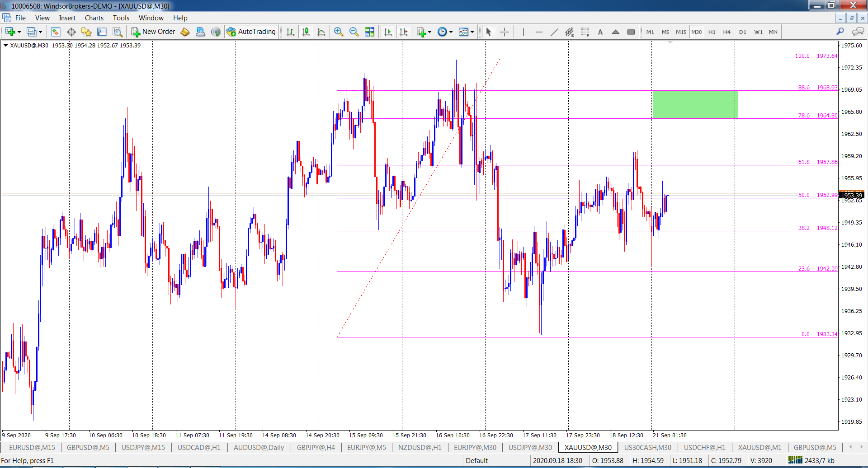This screenshot has height=468, width=868.
Task: Switch timeframe to H1
Action: click(x=712, y=32)
